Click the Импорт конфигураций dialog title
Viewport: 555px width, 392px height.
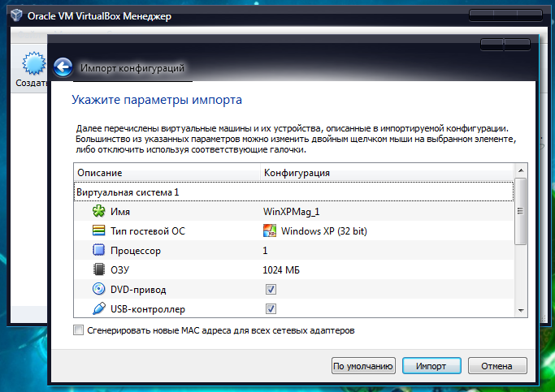click(x=132, y=68)
